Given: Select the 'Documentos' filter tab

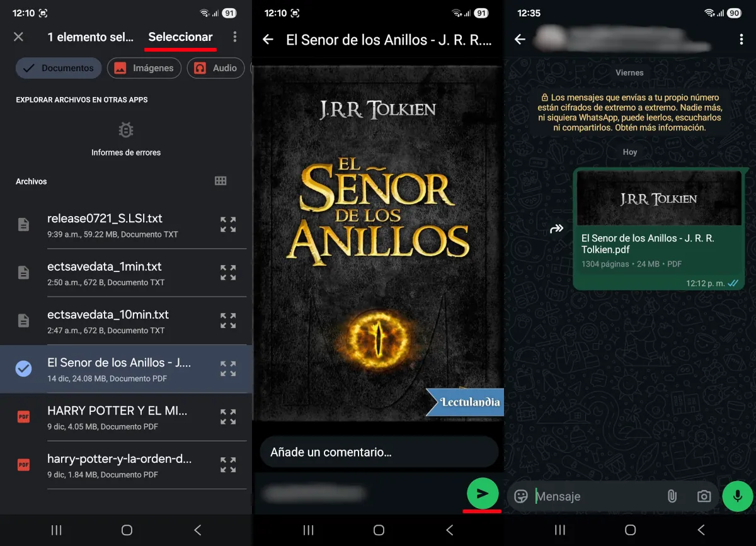Looking at the screenshot, I should (x=59, y=68).
